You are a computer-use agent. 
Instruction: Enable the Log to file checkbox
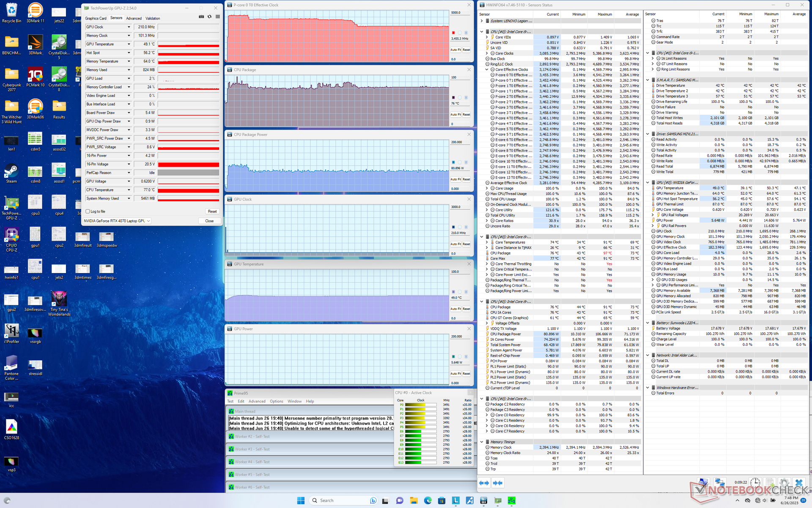[88, 211]
